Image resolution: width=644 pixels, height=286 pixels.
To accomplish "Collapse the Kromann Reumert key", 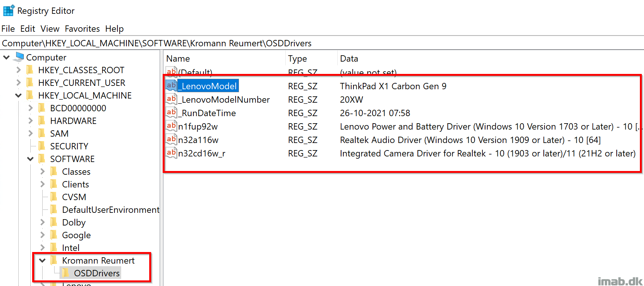I will 42,261.
